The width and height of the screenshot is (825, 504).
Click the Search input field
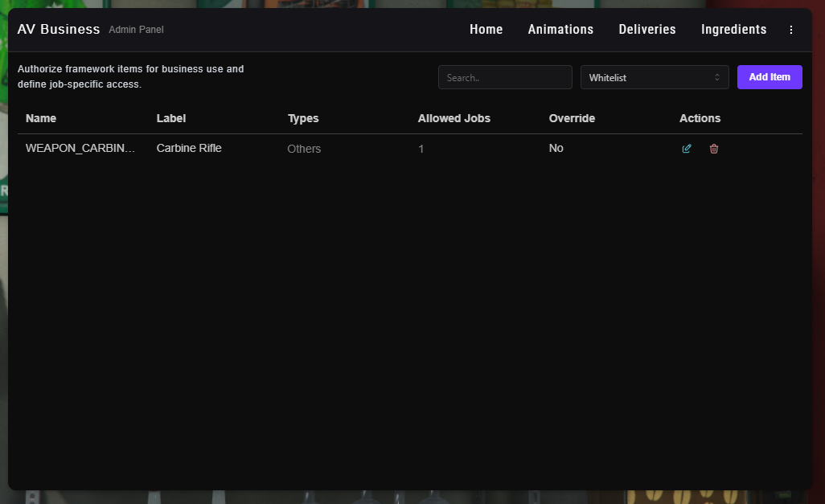point(504,77)
